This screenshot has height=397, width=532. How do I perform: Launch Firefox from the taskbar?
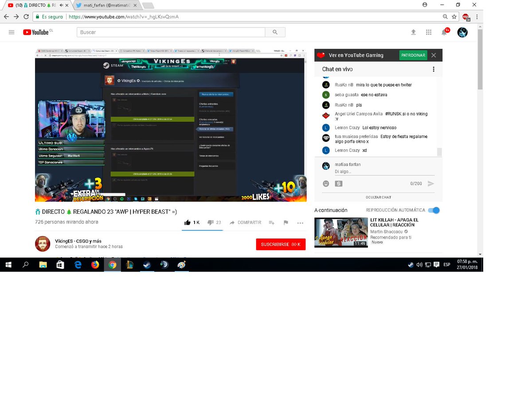pyautogui.click(x=95, y=265)
